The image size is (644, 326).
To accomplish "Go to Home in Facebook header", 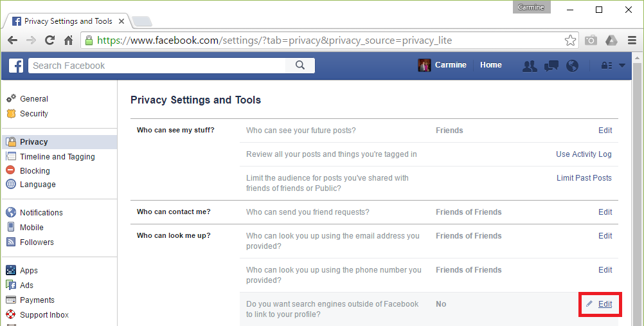I will click(491, 65).
